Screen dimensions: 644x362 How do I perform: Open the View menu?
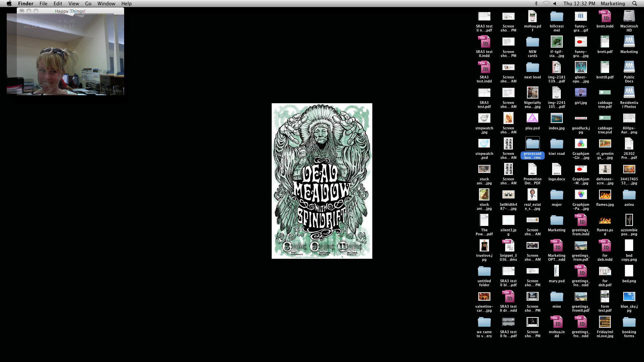click(x=73, y=3)
